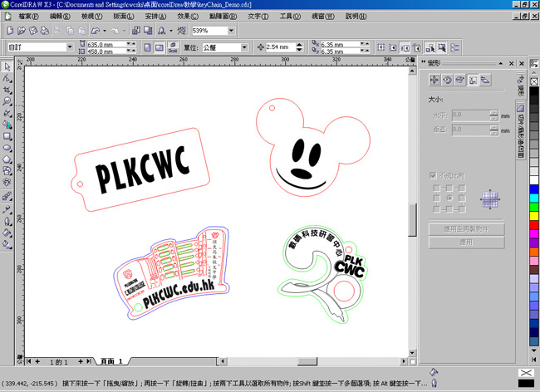Click the Undo arrow icon

(96, 31)
